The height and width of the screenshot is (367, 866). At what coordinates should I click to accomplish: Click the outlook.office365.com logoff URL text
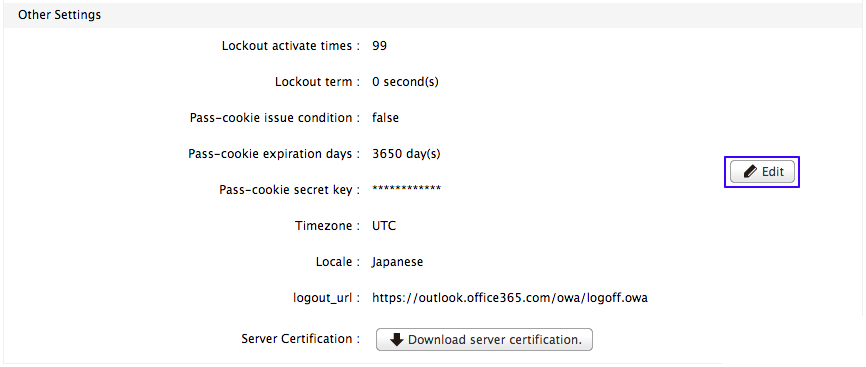(x=510, y=298)
